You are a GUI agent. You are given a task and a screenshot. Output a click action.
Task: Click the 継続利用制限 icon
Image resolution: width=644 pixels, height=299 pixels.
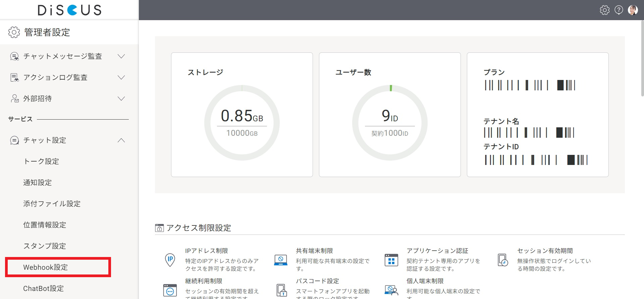tap(170, 290)
